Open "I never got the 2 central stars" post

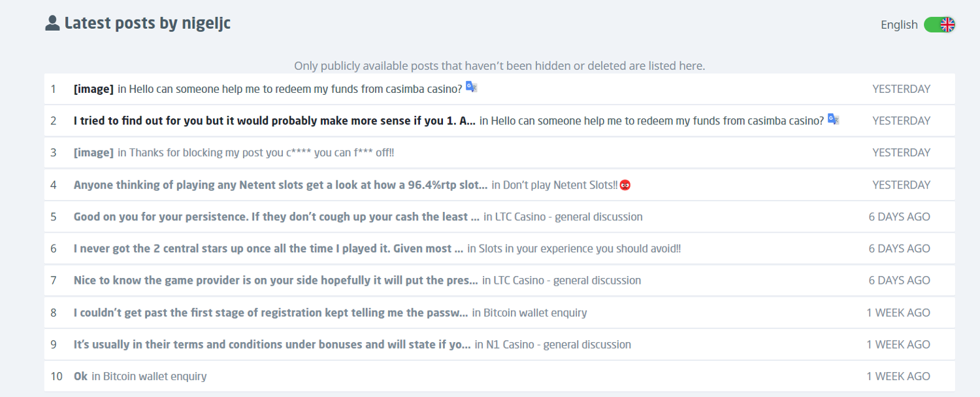click(x=269, y=249)
